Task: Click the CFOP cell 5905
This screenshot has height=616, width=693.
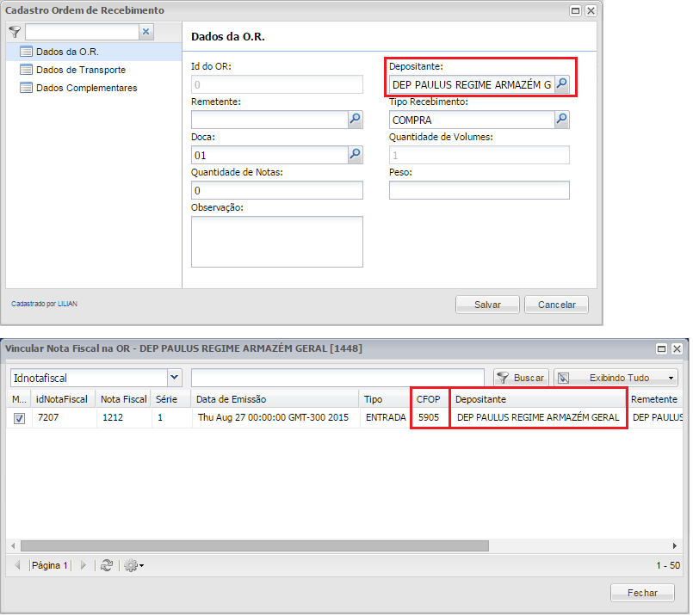Action: 429,417
